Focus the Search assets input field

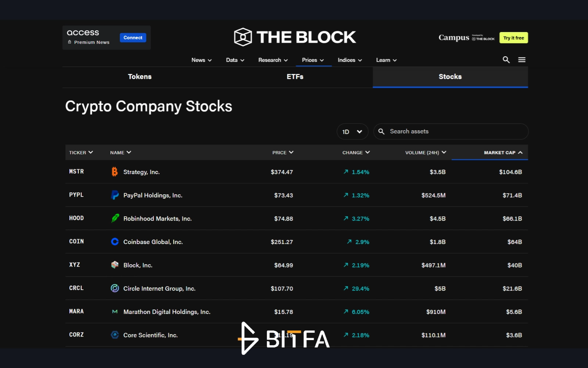click(x=451, y=131)
